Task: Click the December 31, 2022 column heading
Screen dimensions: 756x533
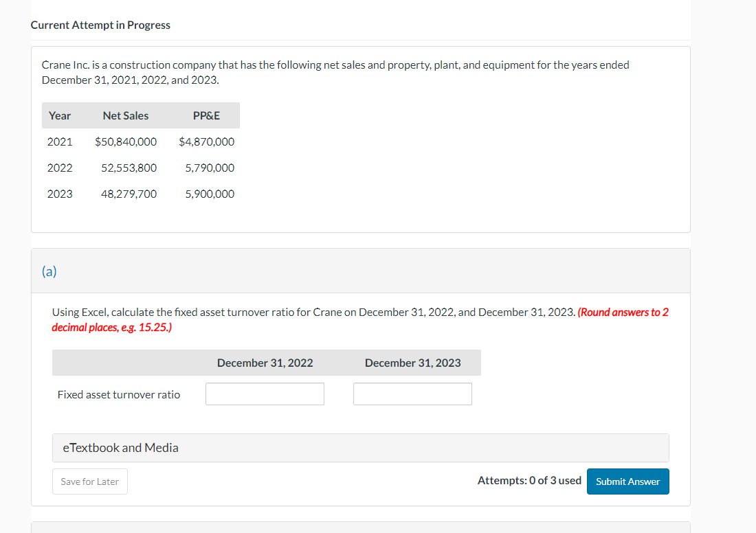Action: pos(265,363)
